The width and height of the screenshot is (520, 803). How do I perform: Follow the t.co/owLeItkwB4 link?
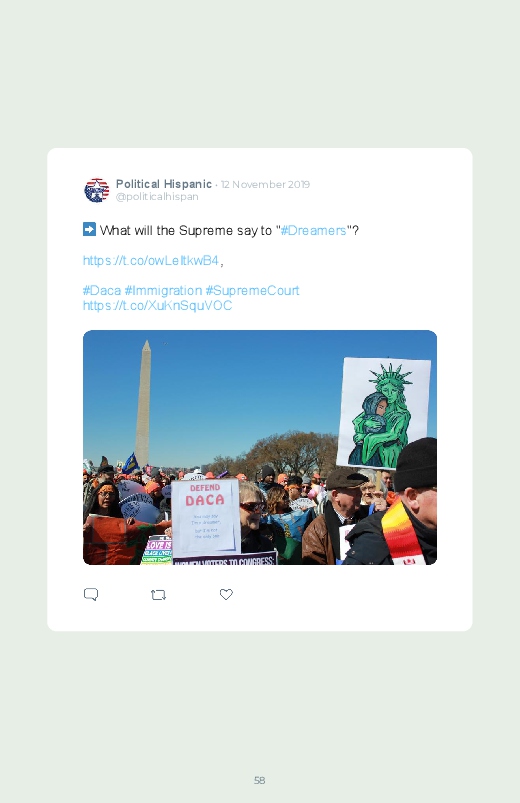(151, 260)
